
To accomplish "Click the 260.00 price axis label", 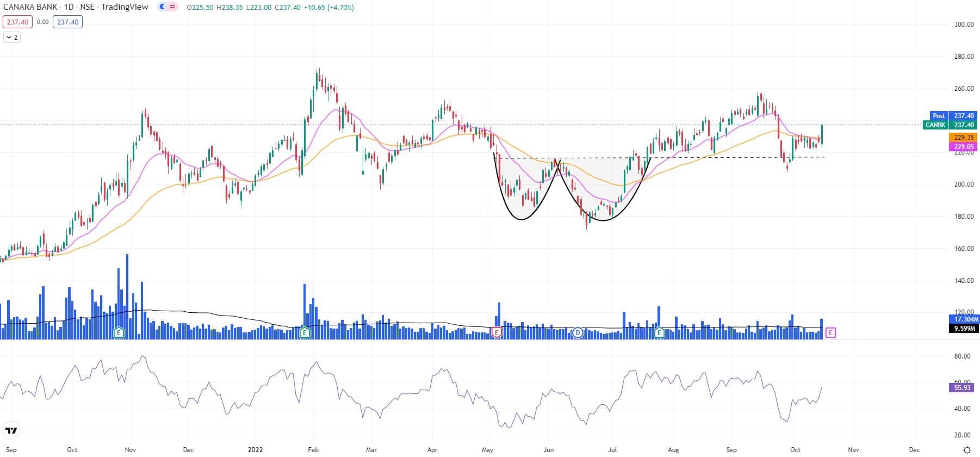I will tap(964, 88).
